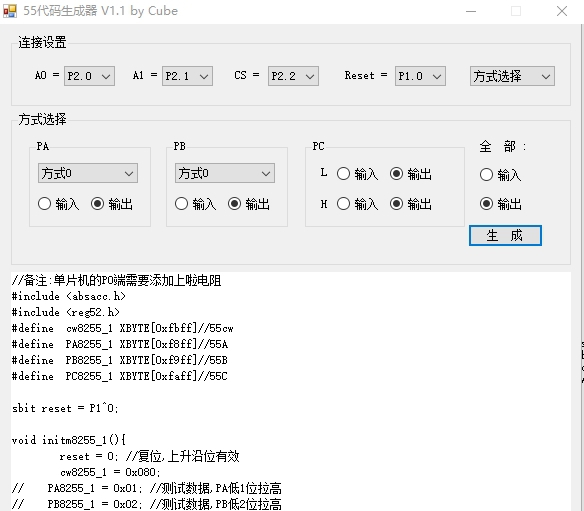The image size is (584, 511).
Task: Click the commented 'PB8255_1 = 0x02;' line
Action: tap(146, 504)
